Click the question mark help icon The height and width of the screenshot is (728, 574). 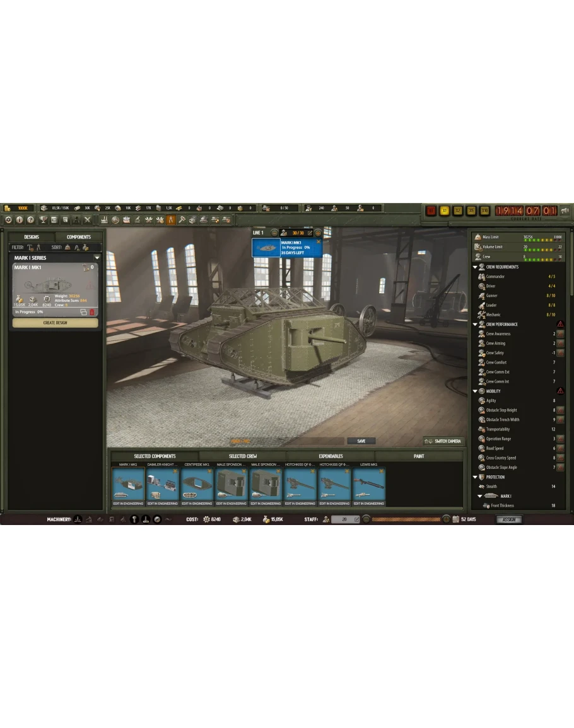pos(30,219)
